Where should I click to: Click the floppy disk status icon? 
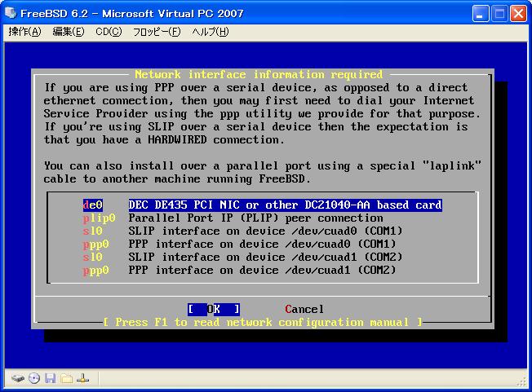click(51, 378)
